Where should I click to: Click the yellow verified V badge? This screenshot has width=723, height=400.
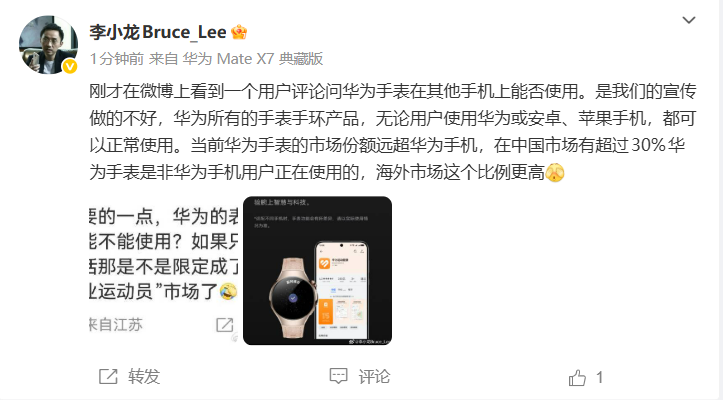70,67
